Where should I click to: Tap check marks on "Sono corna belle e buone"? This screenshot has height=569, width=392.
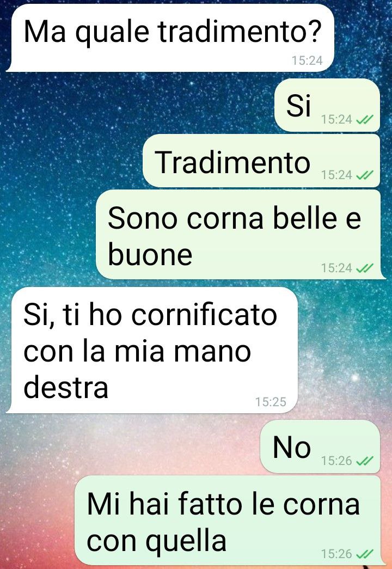(x=365, y=268)
